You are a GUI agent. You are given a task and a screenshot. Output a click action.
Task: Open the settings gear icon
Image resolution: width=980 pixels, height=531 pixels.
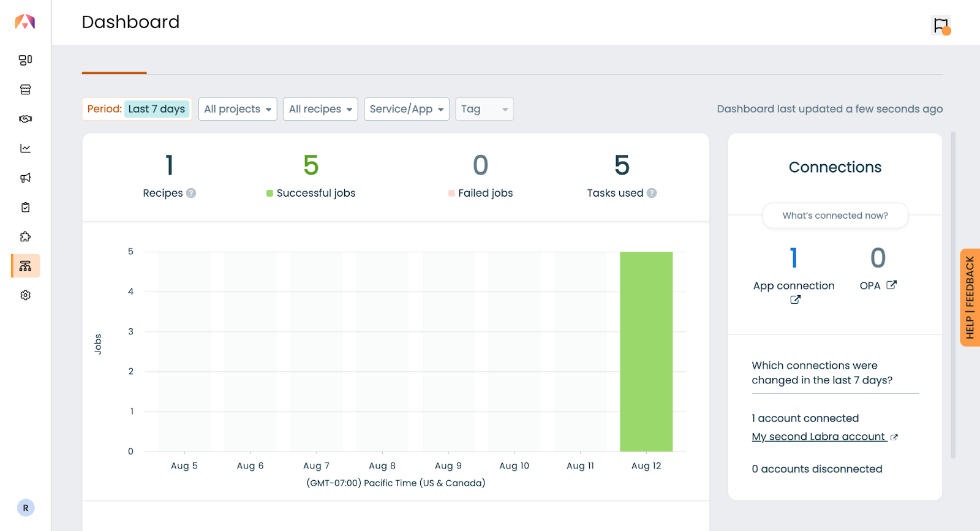pos(25,295)
